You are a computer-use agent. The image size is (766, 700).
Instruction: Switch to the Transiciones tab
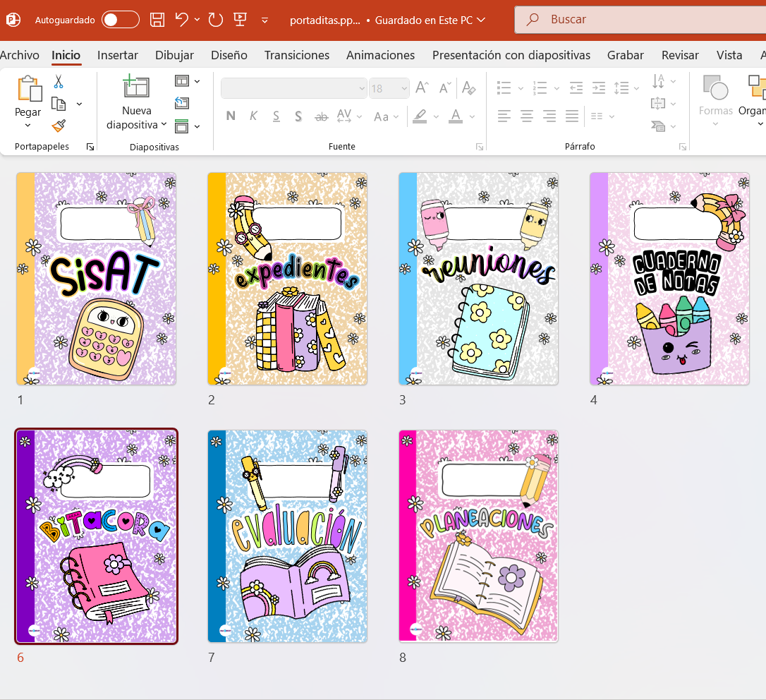click(x=296, y=55)
